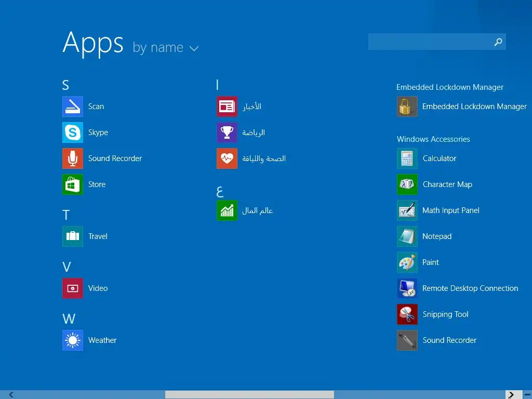Click the 'Video' text label
This screenshot has width=532, height=399.
coord(98,288)
